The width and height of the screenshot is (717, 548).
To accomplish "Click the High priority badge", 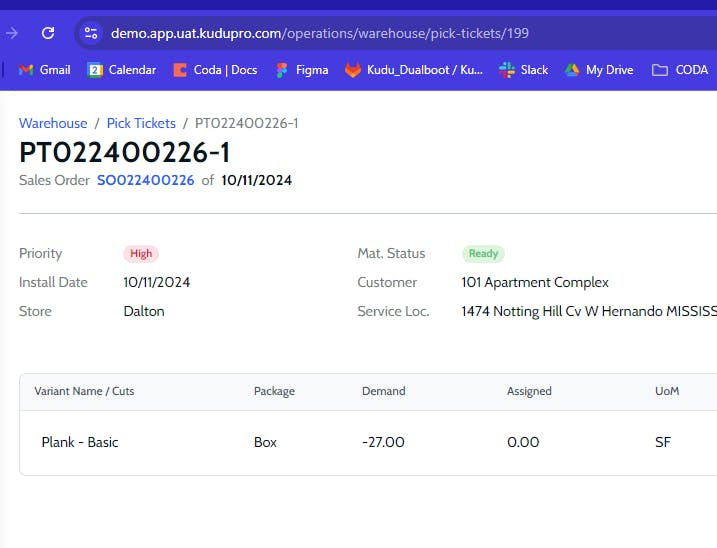I will click(141, 253).
